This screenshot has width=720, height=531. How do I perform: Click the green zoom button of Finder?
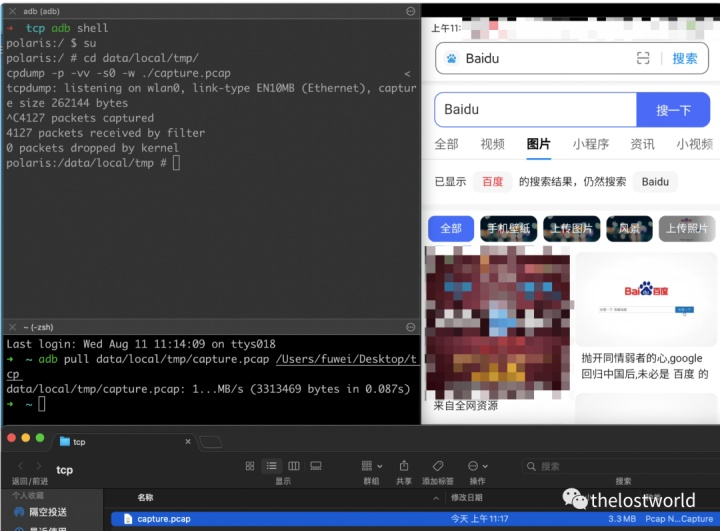(x=40, y=438)
